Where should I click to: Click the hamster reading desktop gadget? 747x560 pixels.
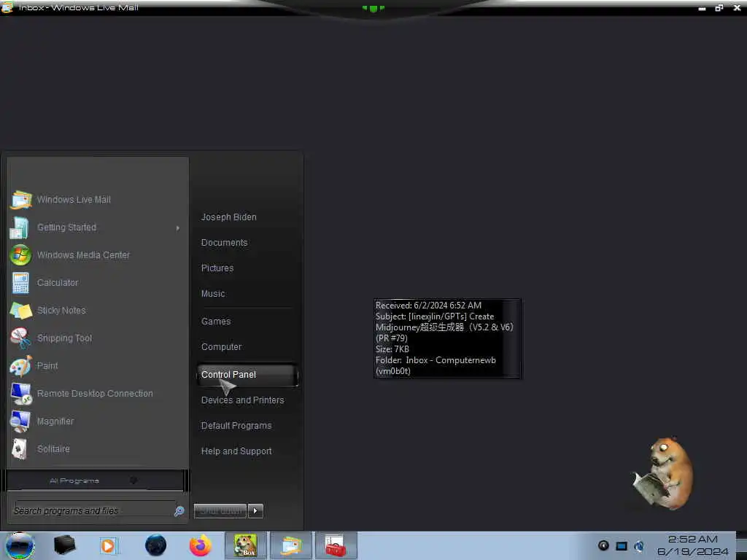tap(663, 474)
